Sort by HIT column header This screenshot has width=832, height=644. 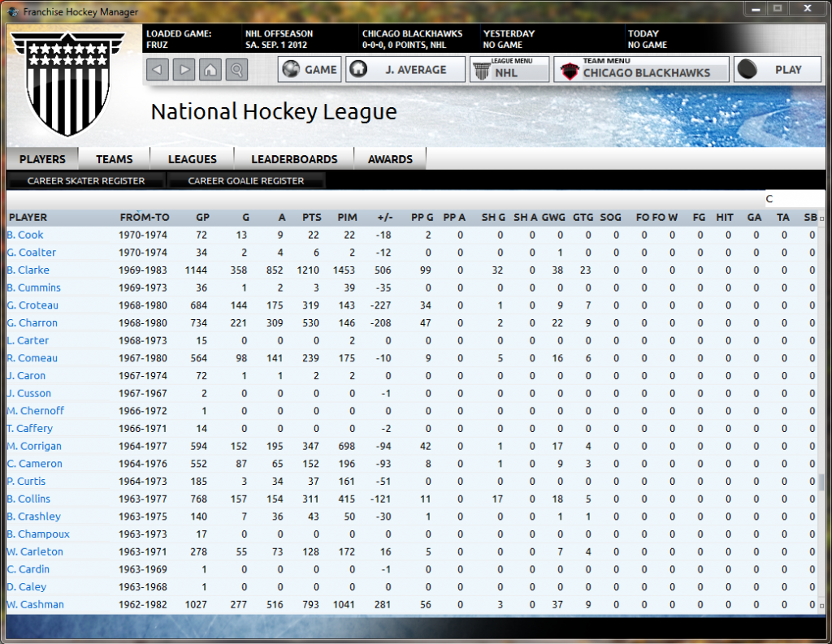[725, 218]
